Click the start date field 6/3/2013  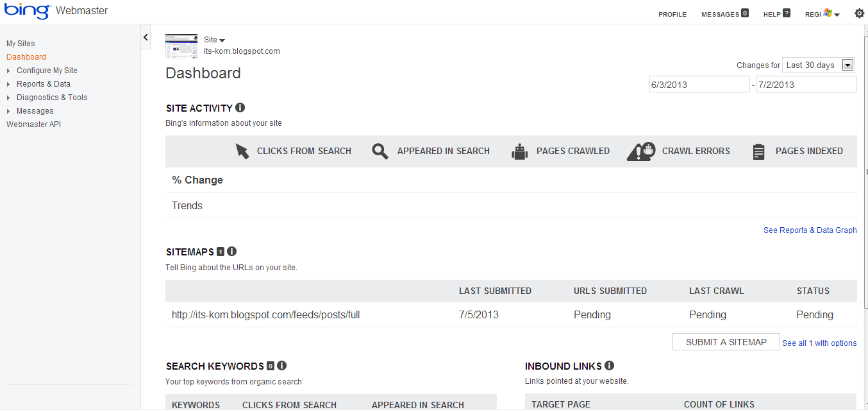coord(699,85)
